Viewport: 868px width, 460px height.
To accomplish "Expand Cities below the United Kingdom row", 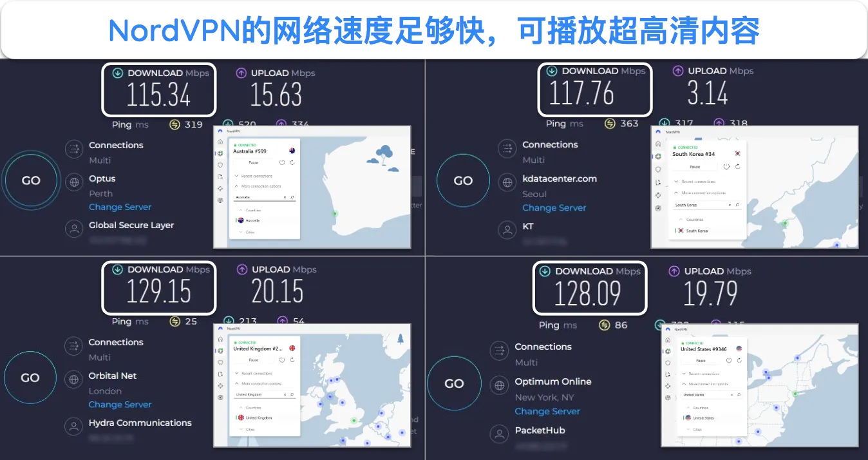I will coord(247,429).
